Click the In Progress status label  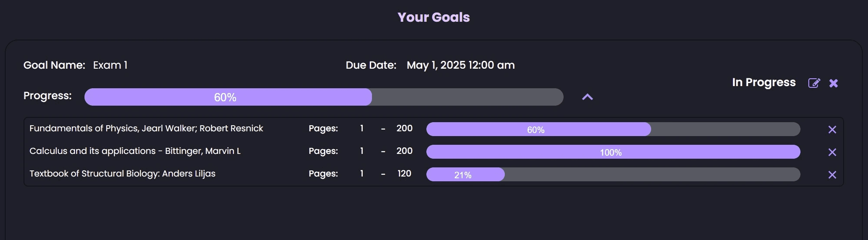764,83
